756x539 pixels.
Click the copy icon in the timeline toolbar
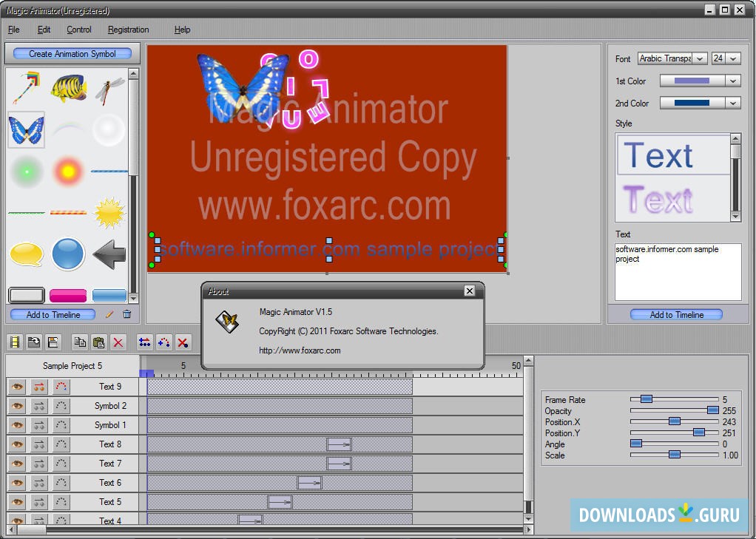pos(79,342)
